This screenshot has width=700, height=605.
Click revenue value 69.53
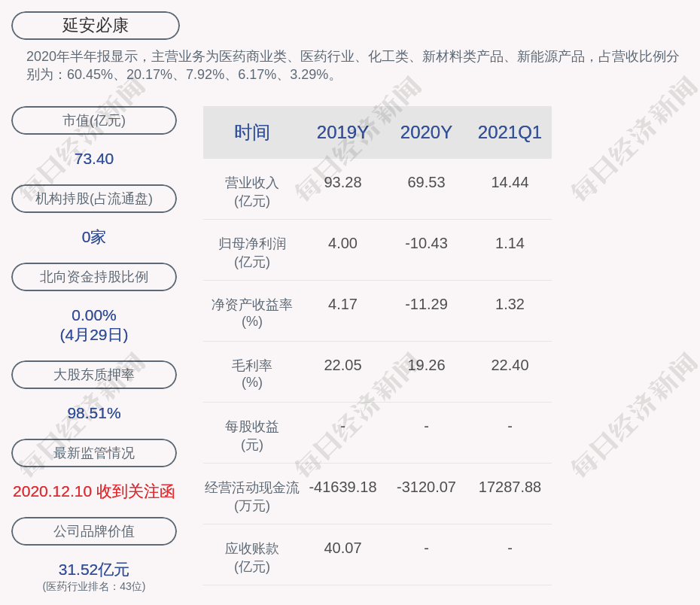coord(426,183)
